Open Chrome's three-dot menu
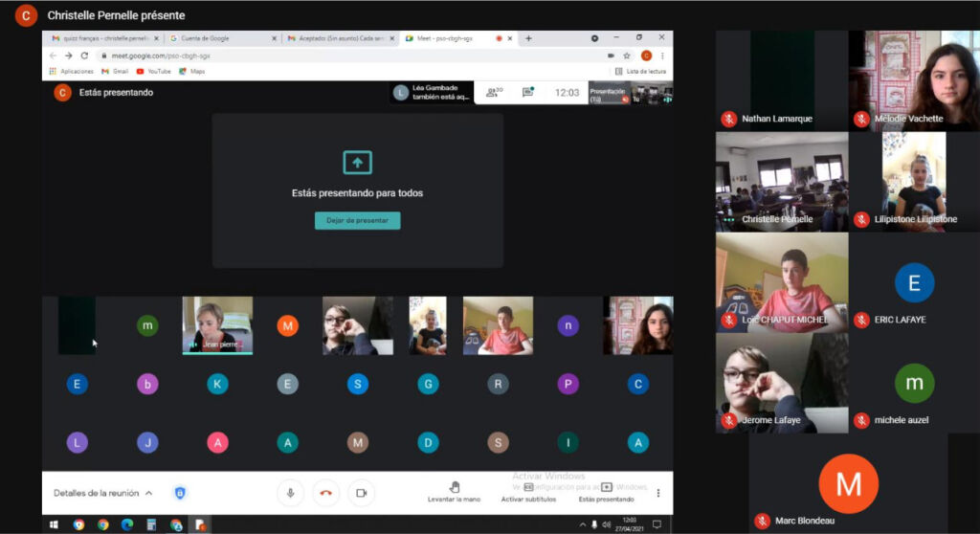This screenshot has width=980, height=534. [x=662, y=56]
